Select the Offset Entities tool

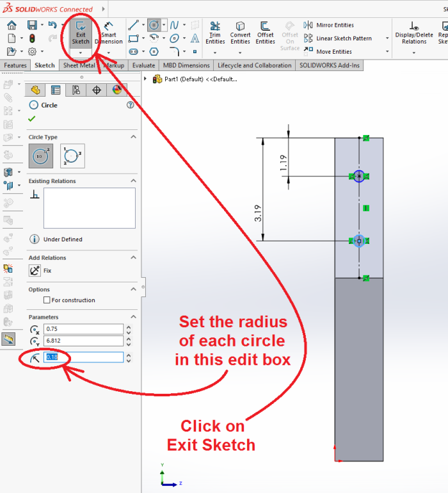(265, 33)
